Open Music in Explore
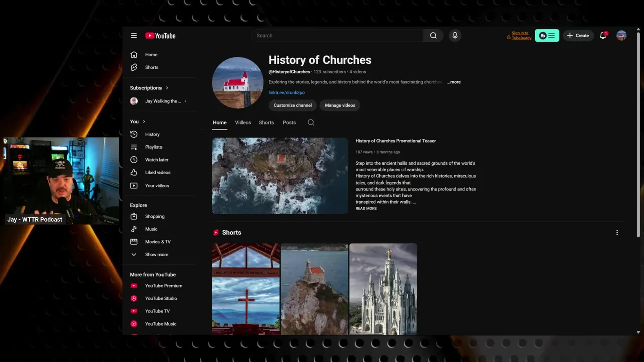This screenshot has width=644, height=362. [x=151, y=229]
